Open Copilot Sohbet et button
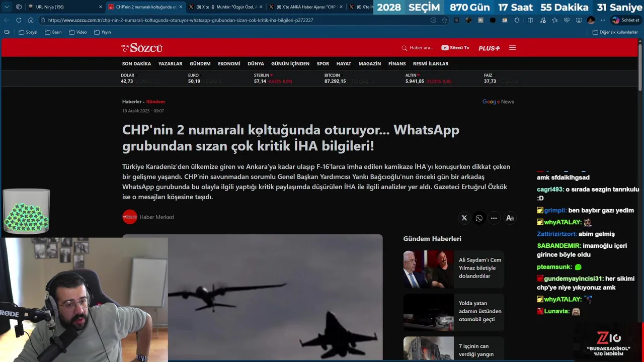The width and height of the screenshot is (644, 362). coord(625,20)
